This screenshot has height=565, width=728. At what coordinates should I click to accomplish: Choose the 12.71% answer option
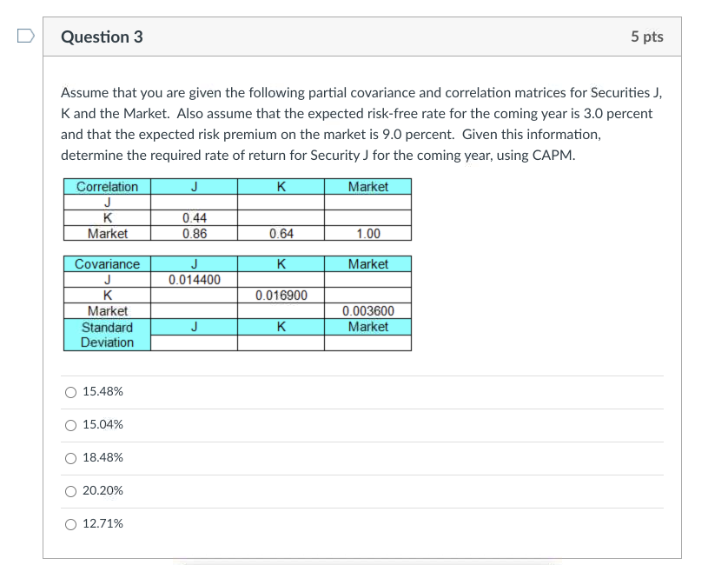(69, 523)
